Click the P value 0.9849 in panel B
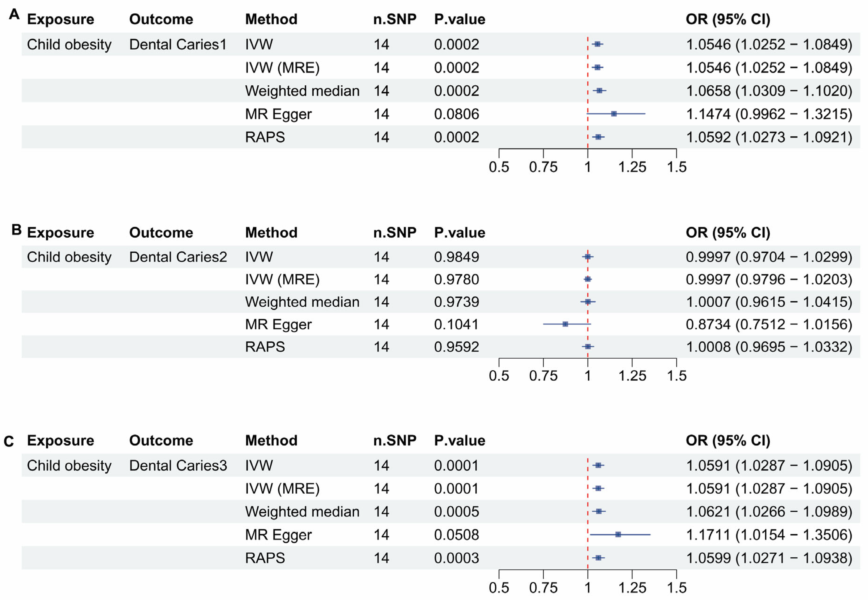 (x=456, y=257)
